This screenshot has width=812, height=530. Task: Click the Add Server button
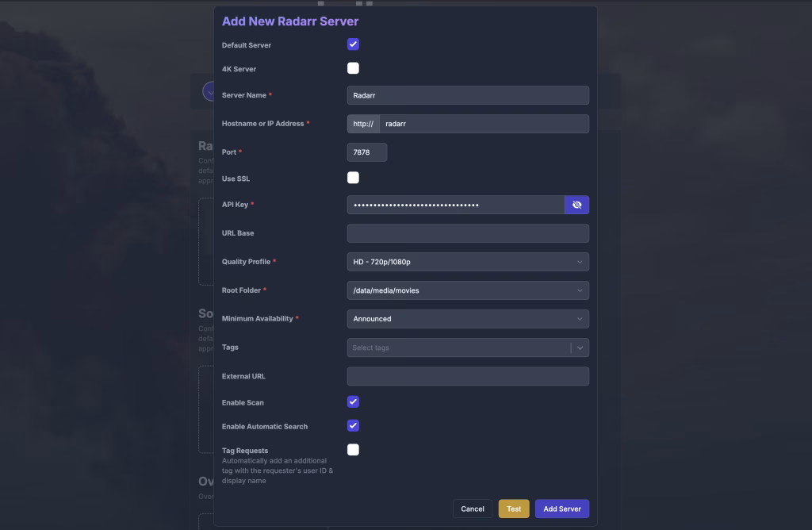(561, 509)
